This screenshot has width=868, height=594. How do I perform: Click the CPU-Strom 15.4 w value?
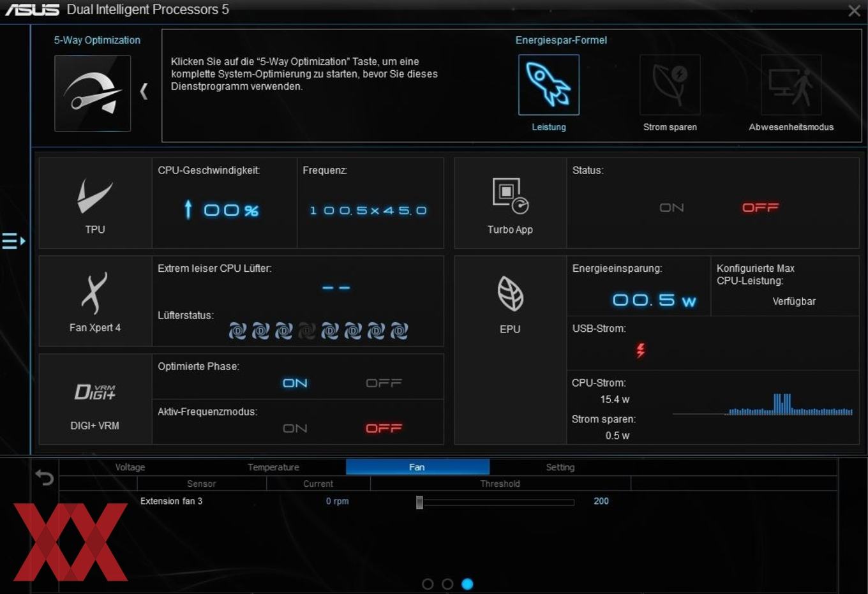pyautogui.click(x=615, y=399)
